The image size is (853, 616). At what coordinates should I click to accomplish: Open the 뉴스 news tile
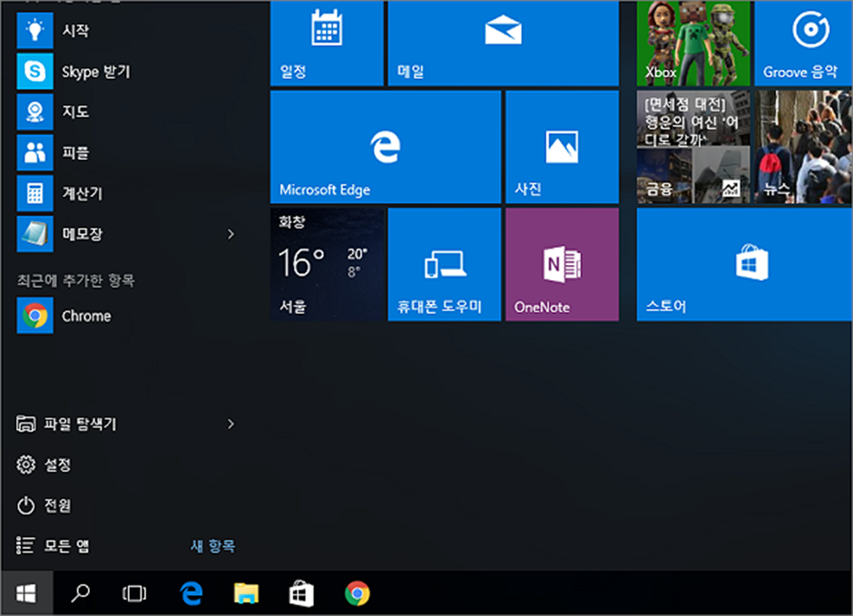(803, 147)
